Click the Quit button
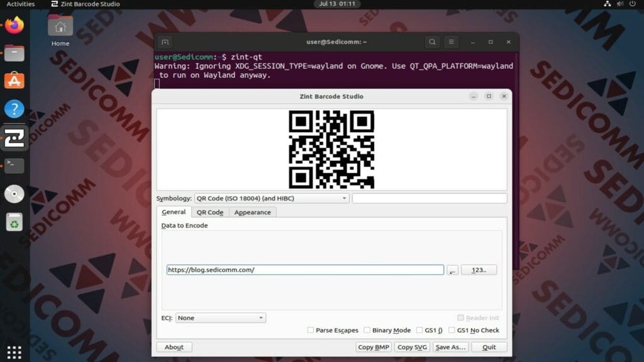Viewport: 644px width, 362px height. click(x=489, y=347)
